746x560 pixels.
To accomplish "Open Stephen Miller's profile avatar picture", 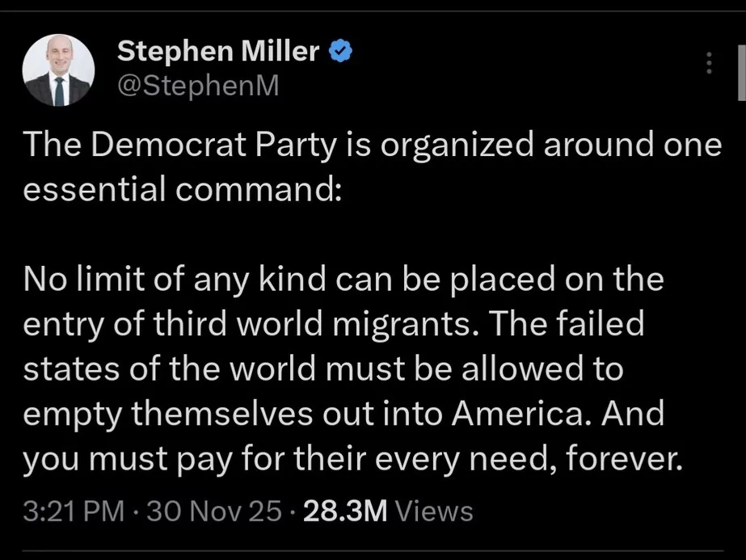I will [57, 71].
